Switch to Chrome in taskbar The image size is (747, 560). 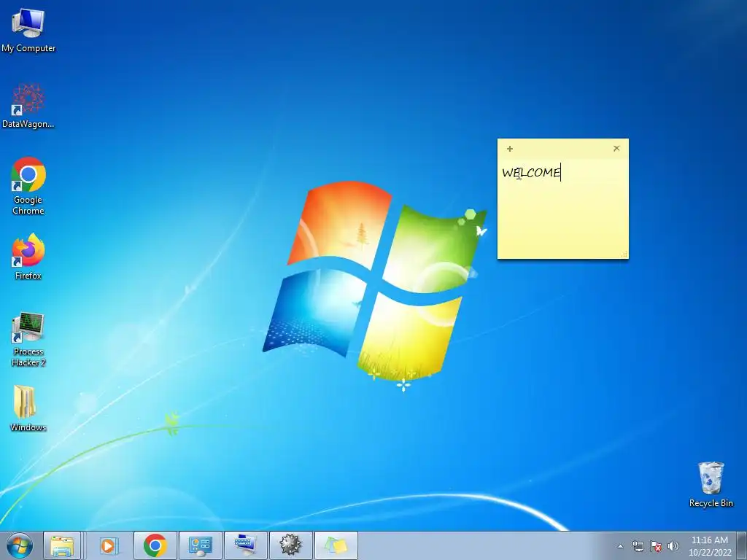click(155, 545)
